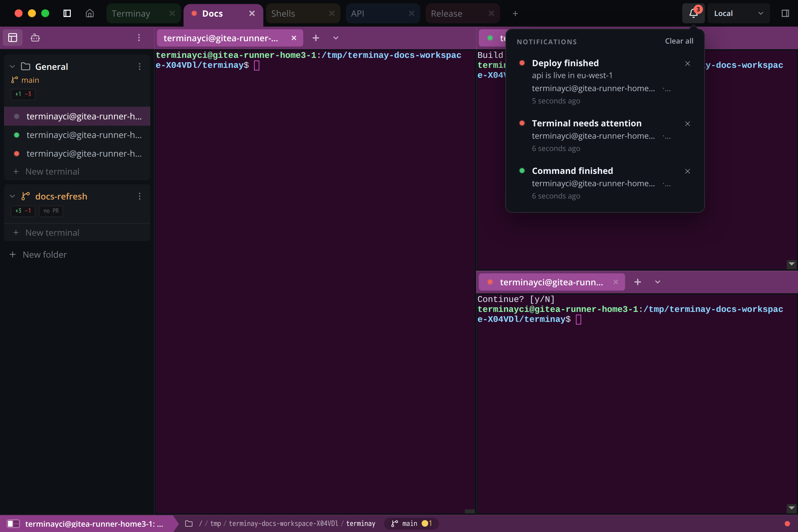The width and height of the screenshot is (798, 532).
Task: Collapse the docs-refresh group
Action: 12,196
